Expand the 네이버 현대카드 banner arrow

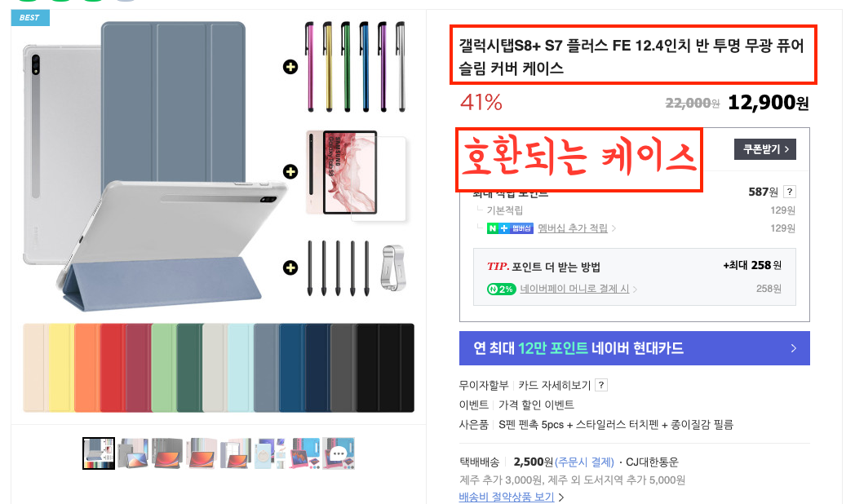(x=793, y=348)
